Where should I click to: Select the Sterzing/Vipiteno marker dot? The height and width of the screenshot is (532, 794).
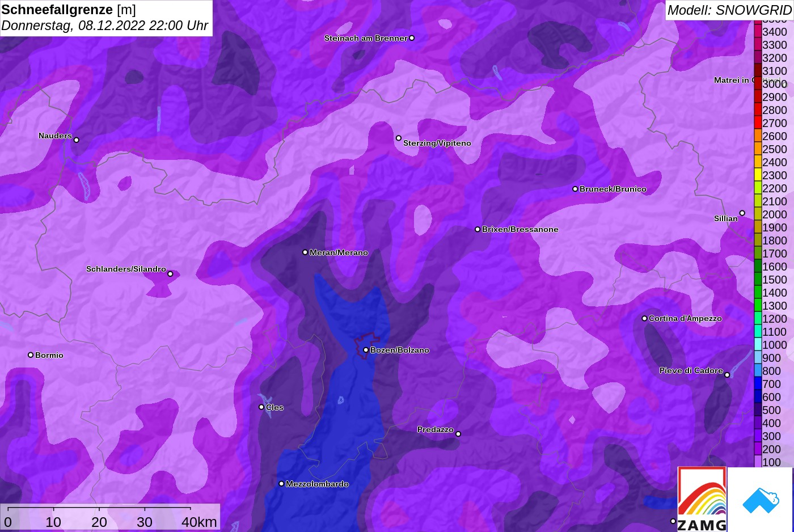click(399, 138)
